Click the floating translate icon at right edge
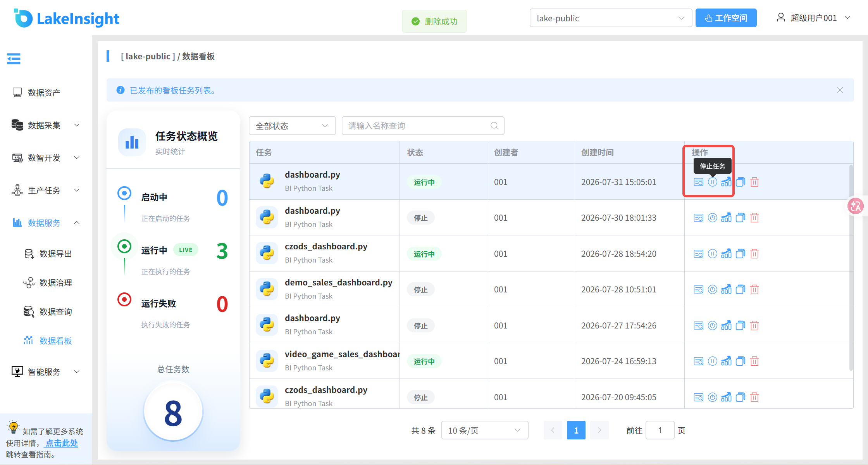Screen dimensions: 868x465 (855, 206)
